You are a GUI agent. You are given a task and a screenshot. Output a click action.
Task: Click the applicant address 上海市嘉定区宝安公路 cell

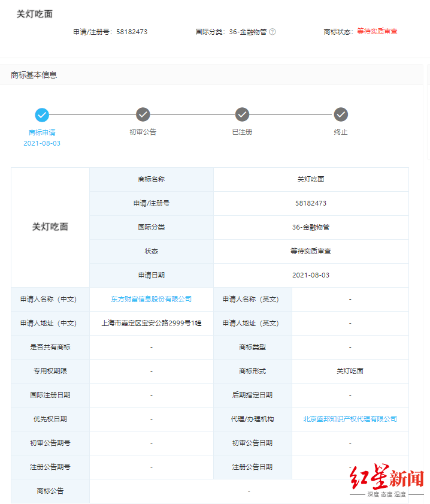coord(152,323)
